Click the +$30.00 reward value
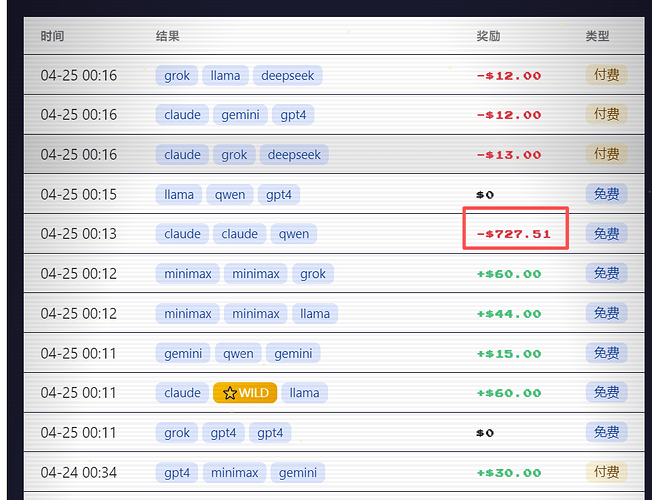 [509, 473]
